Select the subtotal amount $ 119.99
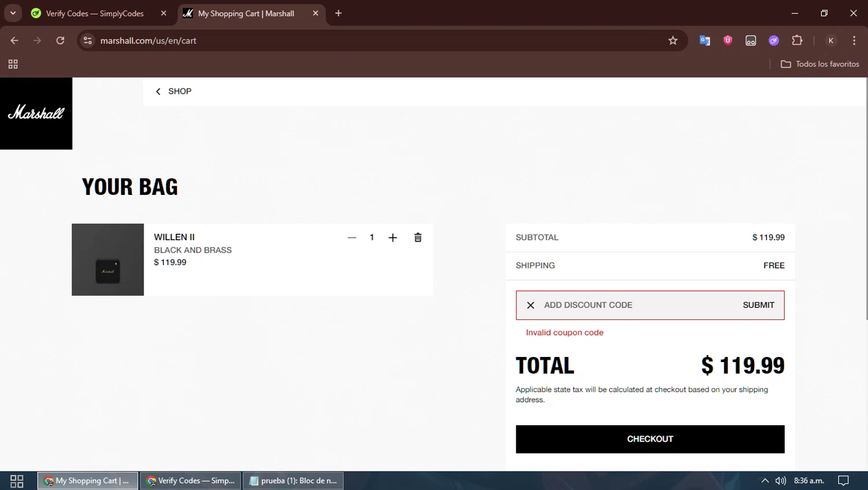868x490 pixels. pyautogui.click(x=768, y=238)
